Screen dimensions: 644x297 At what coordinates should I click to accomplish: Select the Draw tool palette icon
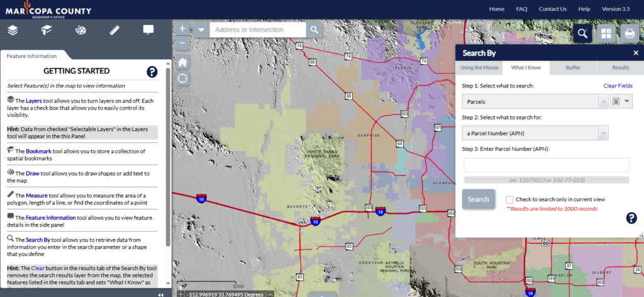coord(80,30)
